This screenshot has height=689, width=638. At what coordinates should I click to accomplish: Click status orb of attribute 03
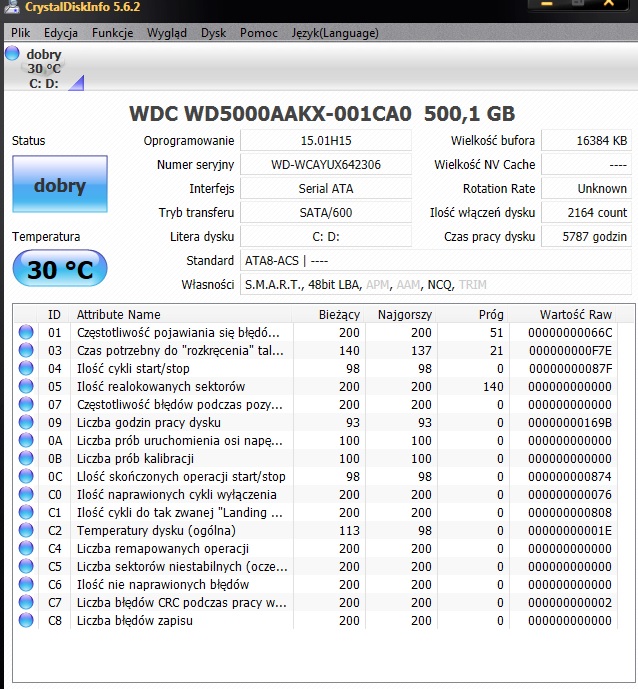pyautogui.click(x=26, y=350)
